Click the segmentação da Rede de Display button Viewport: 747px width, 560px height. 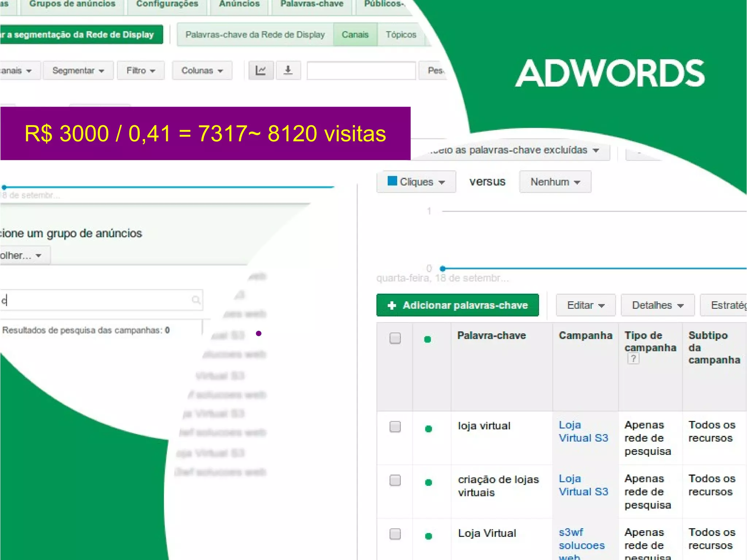(x=81, y=35)
